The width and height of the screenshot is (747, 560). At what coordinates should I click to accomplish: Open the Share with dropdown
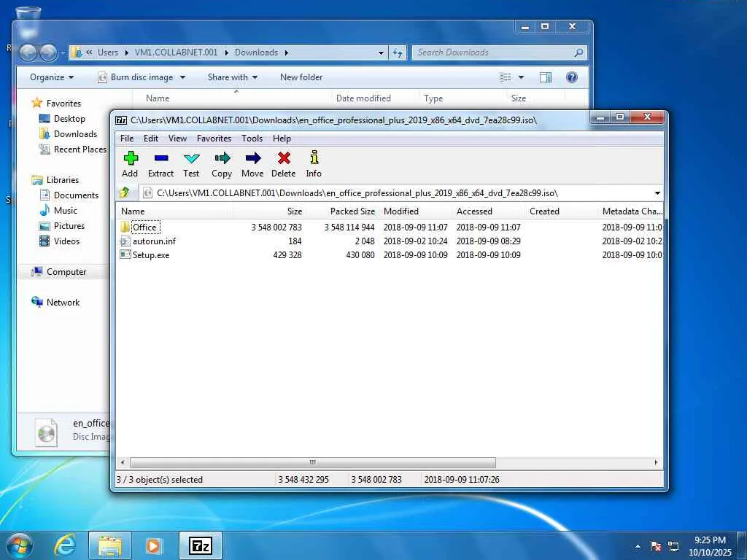pyautogui.click(x=233, y=77)
